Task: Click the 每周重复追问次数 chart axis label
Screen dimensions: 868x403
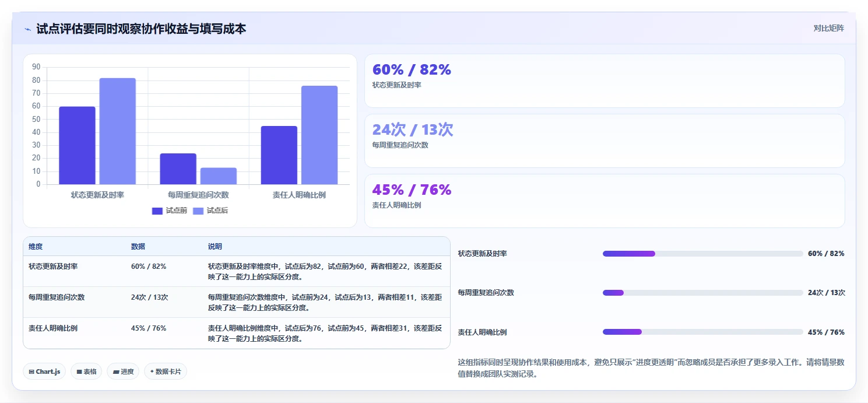Action: click(x=198, y=195)
